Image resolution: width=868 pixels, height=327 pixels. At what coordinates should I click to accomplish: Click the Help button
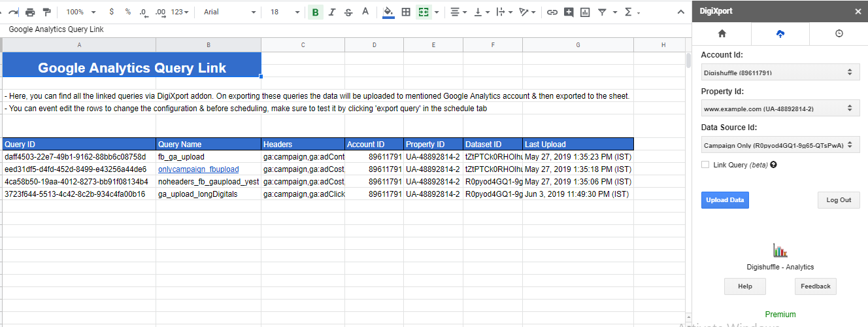pyautogui.click(x=744, y=286)
